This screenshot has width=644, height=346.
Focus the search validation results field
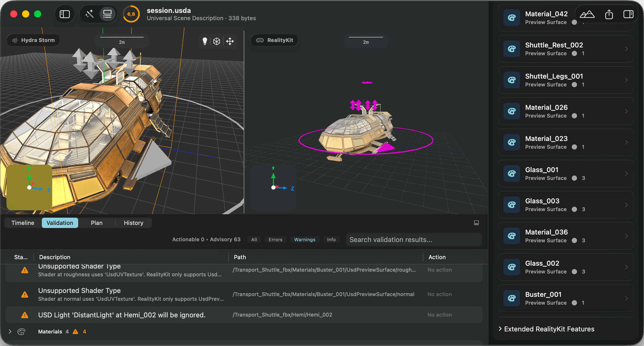414,240
